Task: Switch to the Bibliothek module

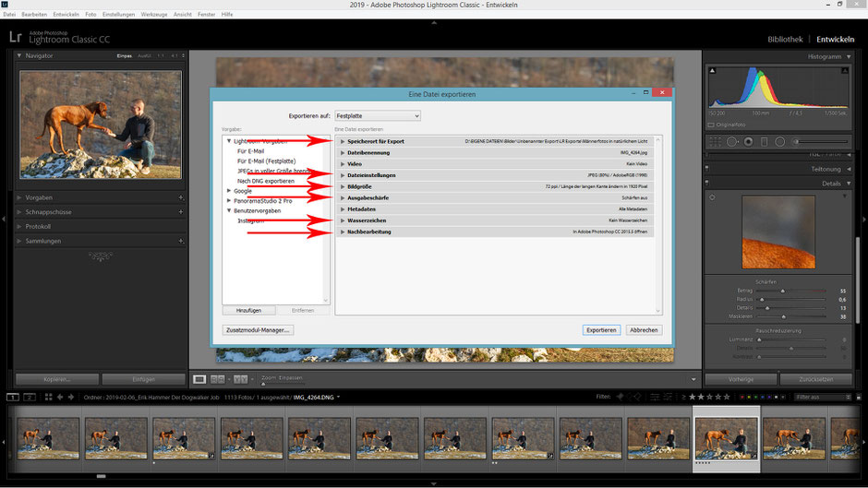Action: point(785,40)
